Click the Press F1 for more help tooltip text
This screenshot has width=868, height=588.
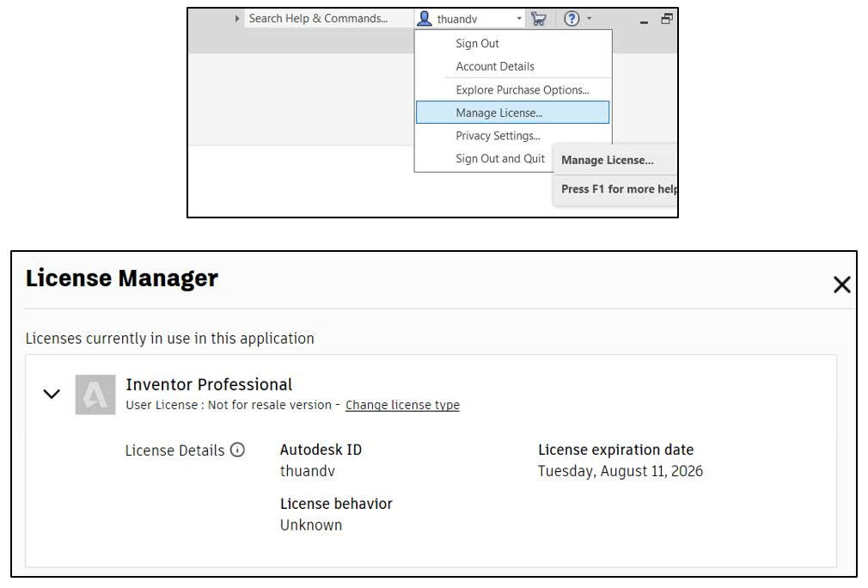coord(619,189)
